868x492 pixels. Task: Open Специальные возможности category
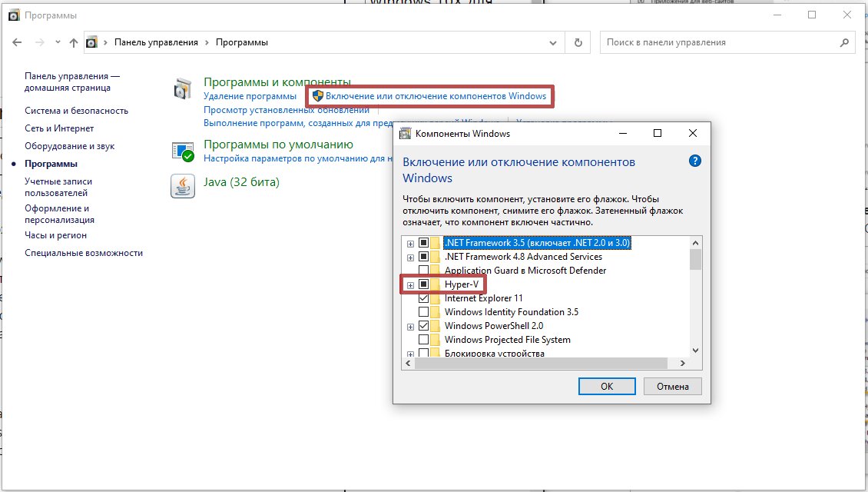pyautogui.click(x=84, y=253)
